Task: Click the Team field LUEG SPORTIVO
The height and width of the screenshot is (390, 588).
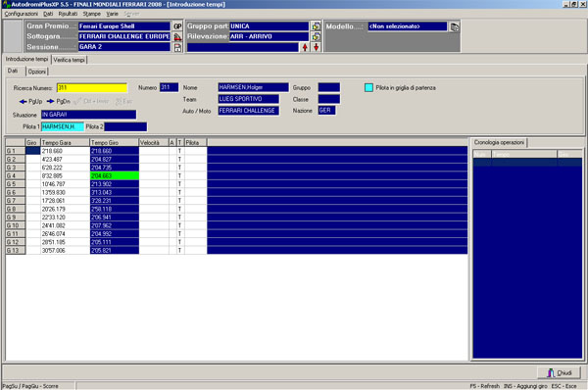Action: click(x=249, y=99)
